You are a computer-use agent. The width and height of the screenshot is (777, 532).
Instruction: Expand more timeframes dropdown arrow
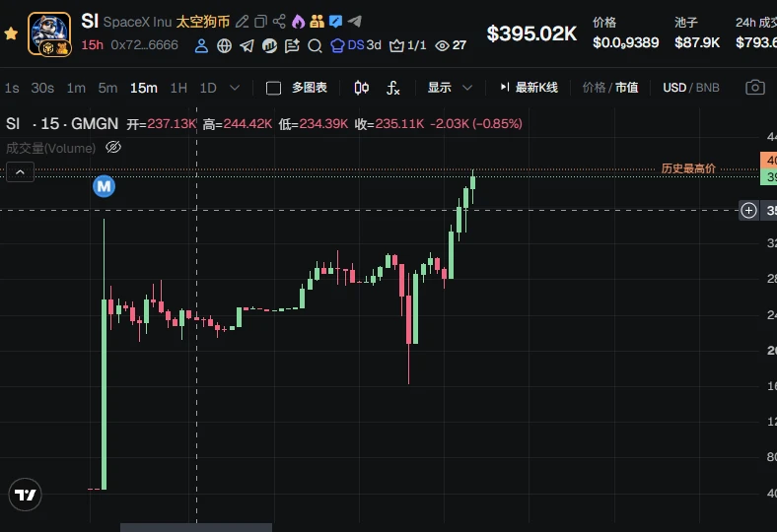click(235, 88)
